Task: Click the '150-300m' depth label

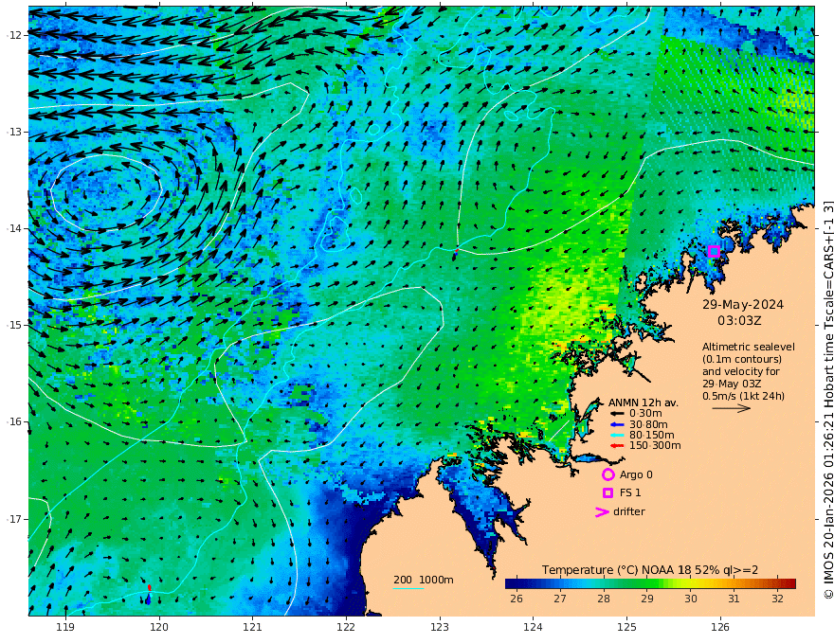Action: [655, 445]
